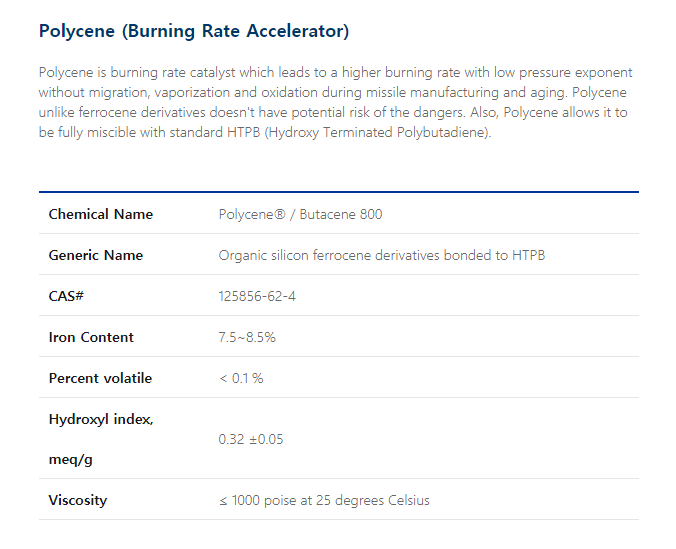676x549 pixels.
Task: Click the Iron Content row label
Action: point(91,337)
